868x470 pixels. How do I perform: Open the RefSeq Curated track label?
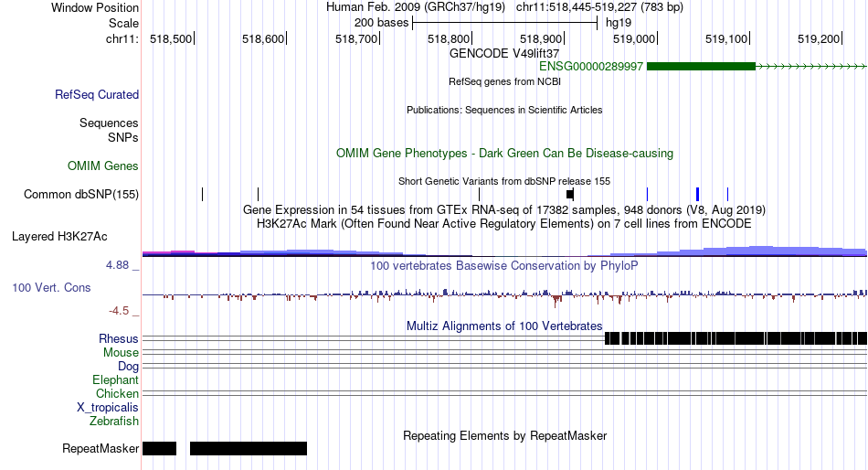97,95
